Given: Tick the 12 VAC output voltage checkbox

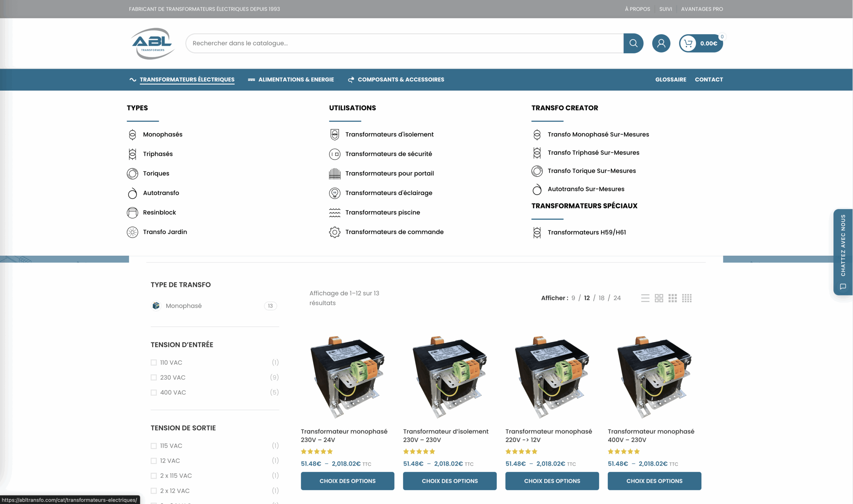Looking at the screenshot, I should (154, 460).
